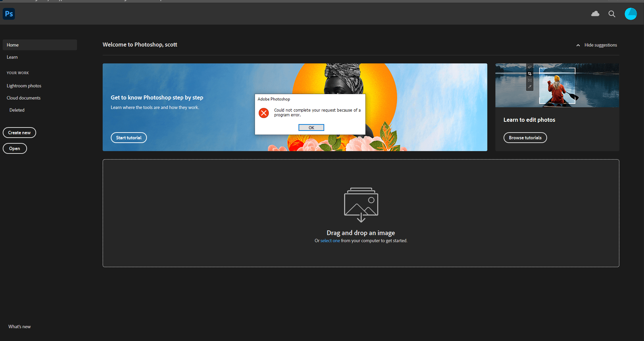Select the Lasso icon on the tutorial thumbnail
This screenshot has width=644, height=341.
[530, 67]
